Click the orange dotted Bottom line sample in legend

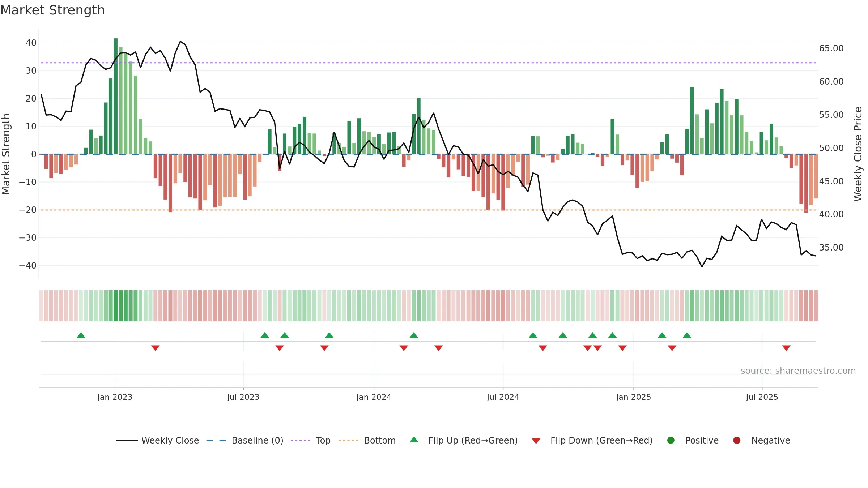point(348,440)
